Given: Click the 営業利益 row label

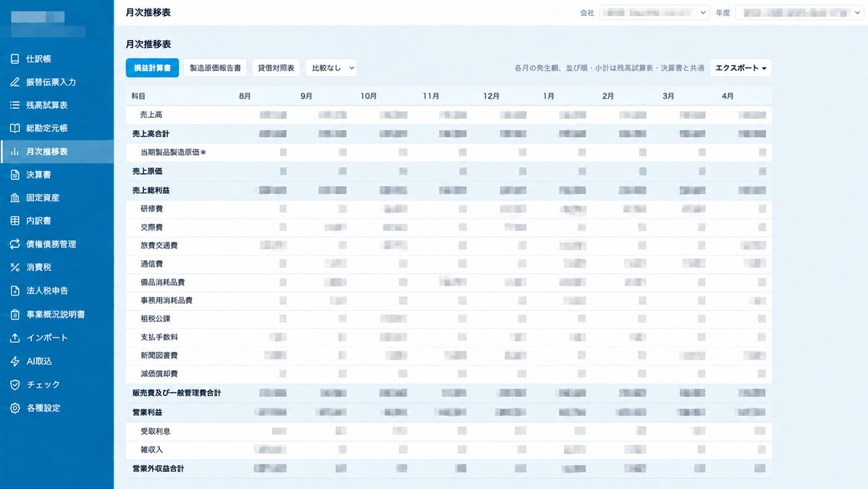Looking at the screenshot, I should [147, 413].
